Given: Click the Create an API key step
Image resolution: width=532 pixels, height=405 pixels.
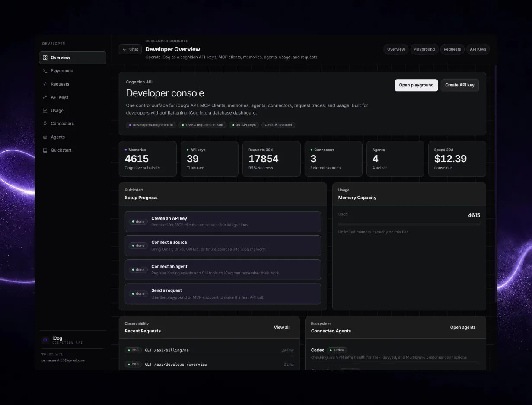Looking at the screenshot, I should point(223,222).
